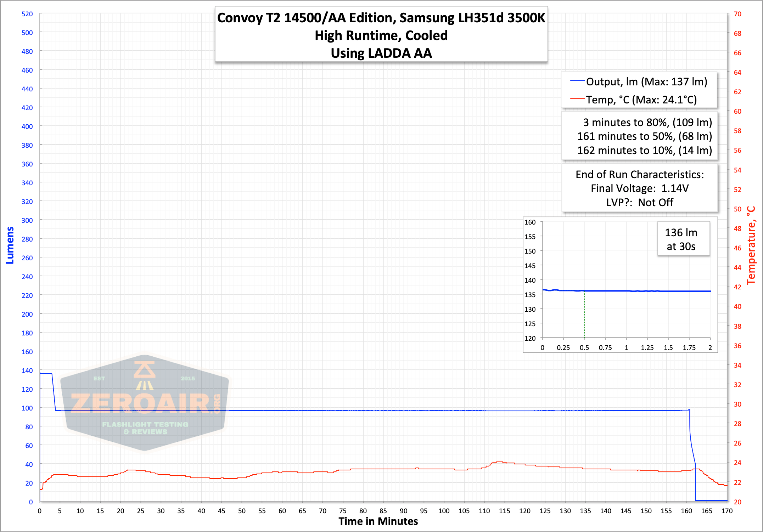Click the blue output line in the inset chart

(627, 291)
